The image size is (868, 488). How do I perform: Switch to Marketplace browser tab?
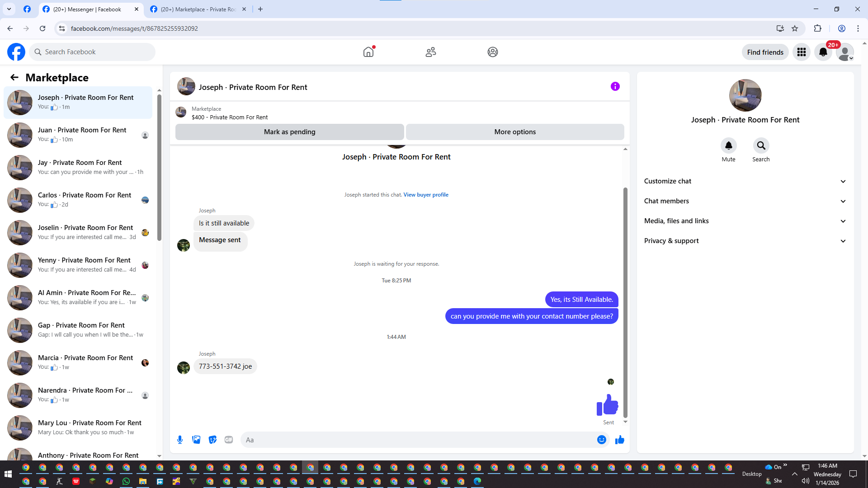click(x=198, y=9)
